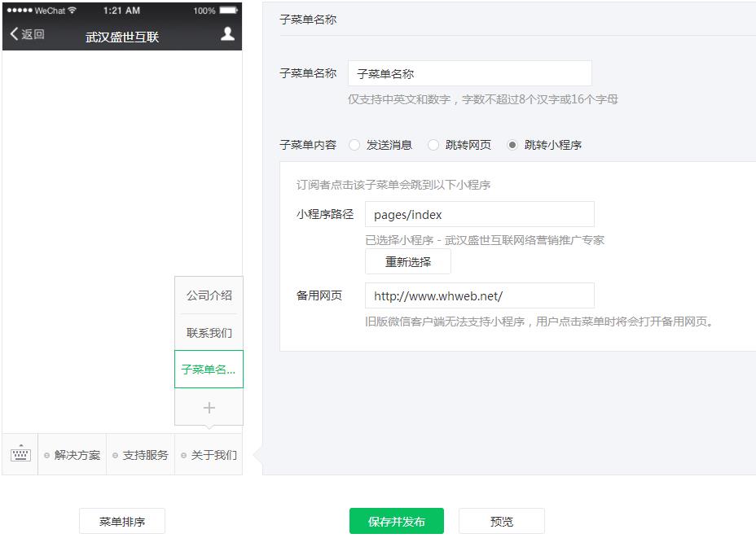Viewport: 756px width, 538px height.
Task: Click the battery icon in status bar
Action: pos(229,11)
